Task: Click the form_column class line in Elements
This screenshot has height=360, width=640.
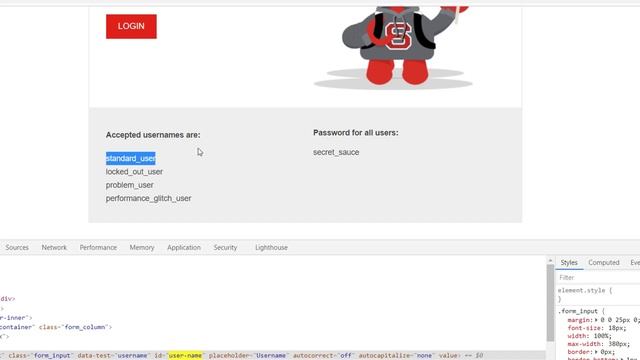Action: (56, 327)
